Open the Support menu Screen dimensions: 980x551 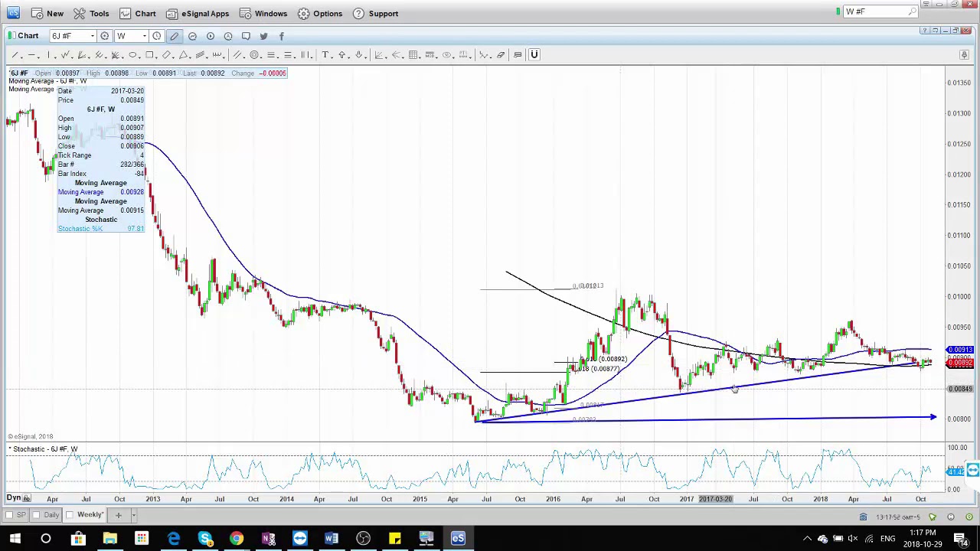375,13
